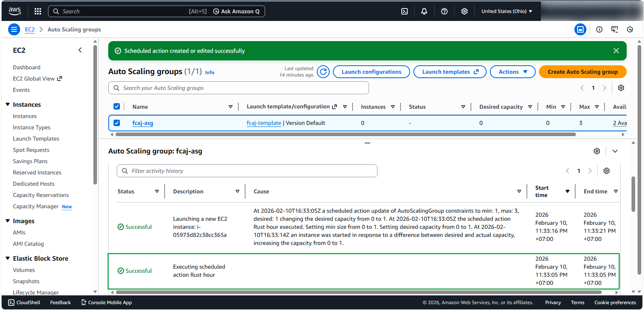The image size is (644, 311).
Task: Open the fcaj-template launch template link
Action: pyautogui.click(x=264, y=123)
